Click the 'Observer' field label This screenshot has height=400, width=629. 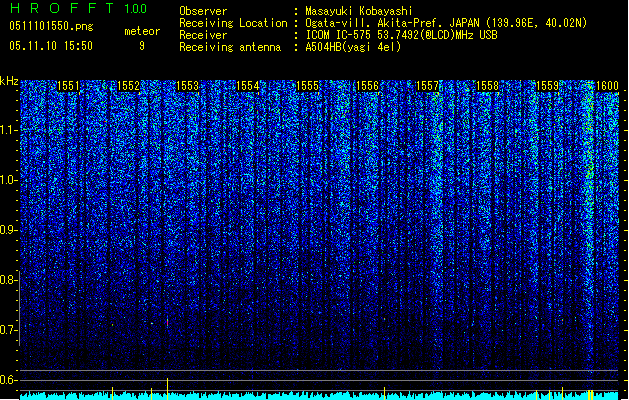click(x=203, y=11)
